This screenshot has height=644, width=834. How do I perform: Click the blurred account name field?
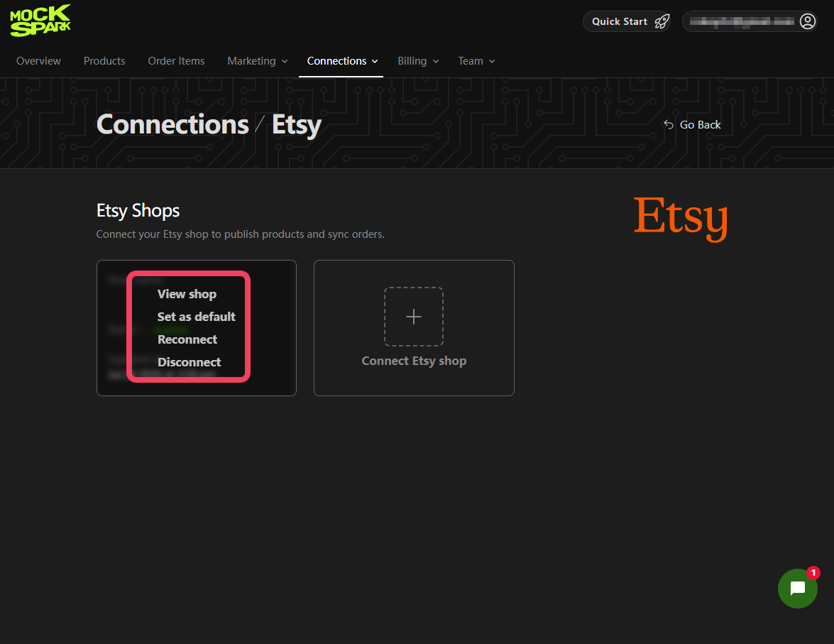[742, 22]
